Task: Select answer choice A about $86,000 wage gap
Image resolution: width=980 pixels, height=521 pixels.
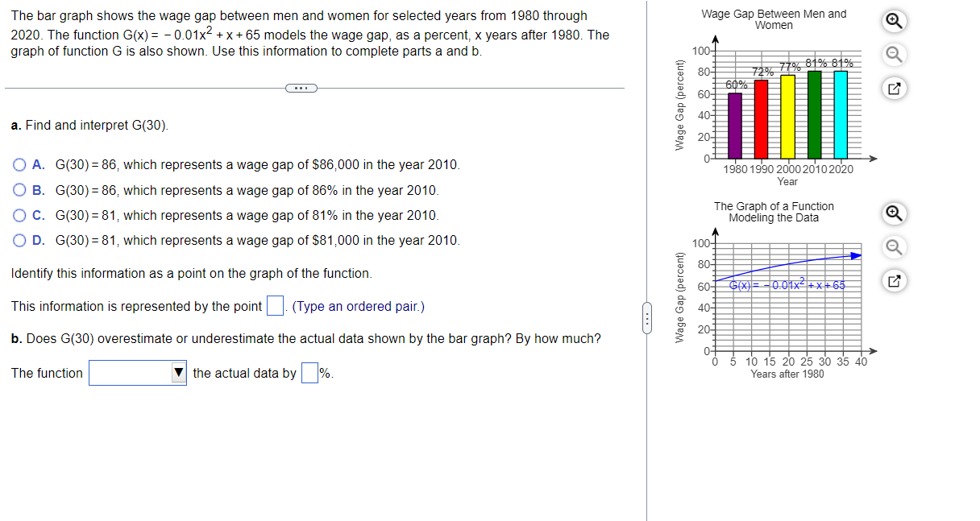Action: coord(19,164)
